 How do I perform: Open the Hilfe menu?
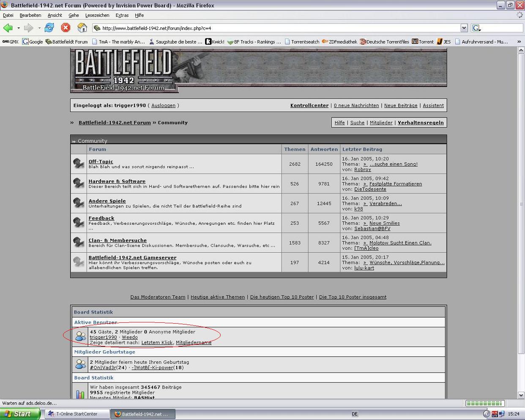(139, 15)
